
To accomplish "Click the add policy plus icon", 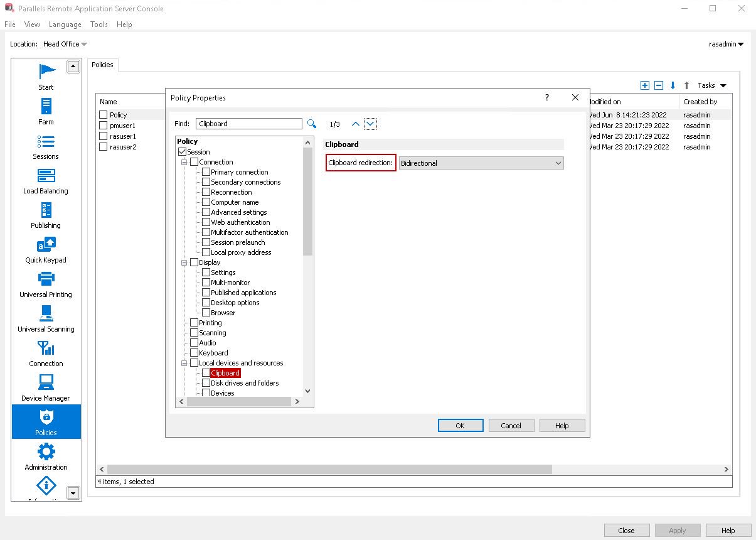I will pyautogui.click(x=644, y=85).
